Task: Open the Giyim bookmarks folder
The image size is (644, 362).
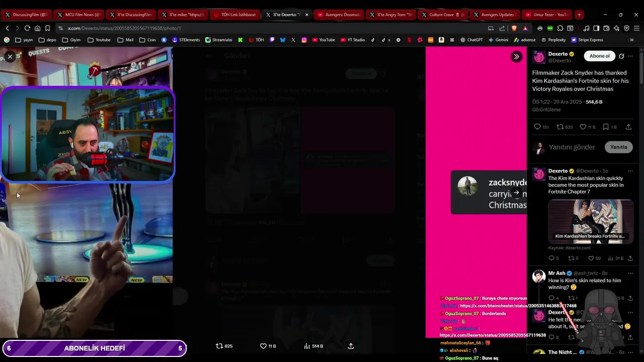Action: pyautogui.click(x=71, y=40)
